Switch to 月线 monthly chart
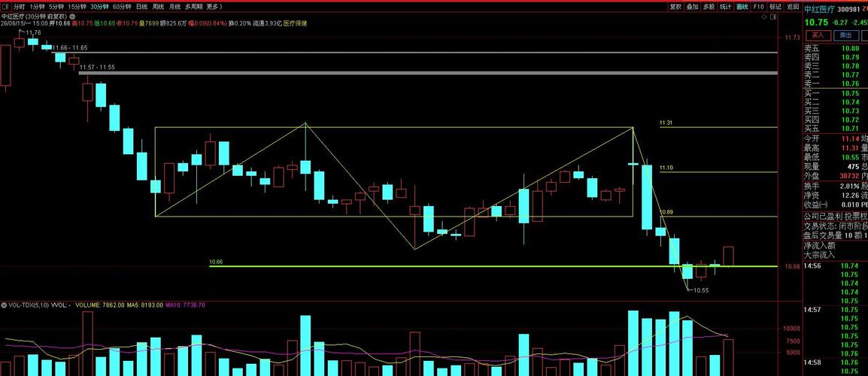Image resolution: width=868 pixels, height=376 pixels. (175, 7)
